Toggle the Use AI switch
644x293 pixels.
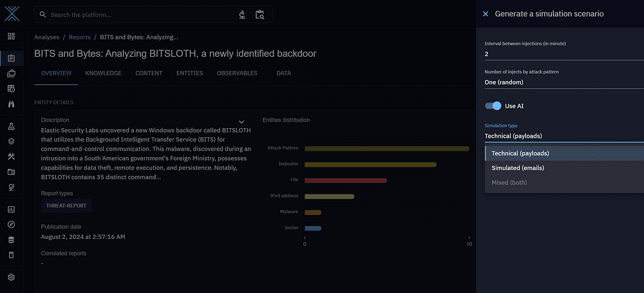coord(493,106)
